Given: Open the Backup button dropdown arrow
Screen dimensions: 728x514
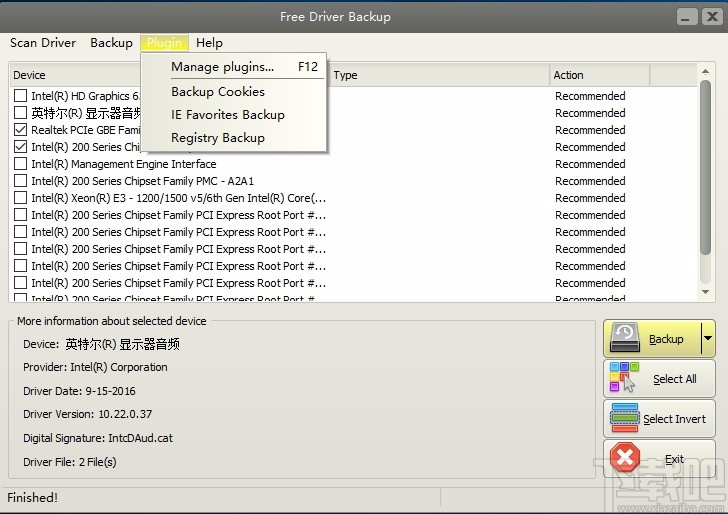Looking at the screenshot, I should pos(708,338).
